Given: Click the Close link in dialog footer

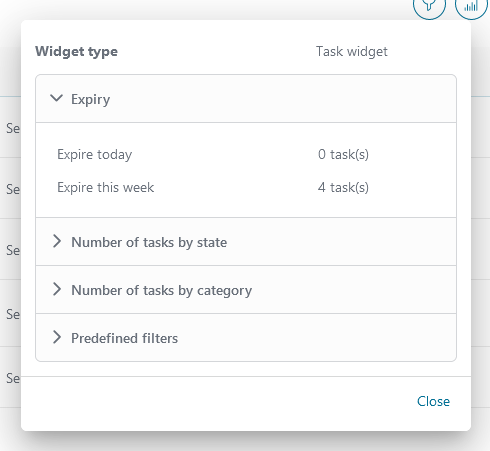Looking at the screenshot, I should pos(433,401).
